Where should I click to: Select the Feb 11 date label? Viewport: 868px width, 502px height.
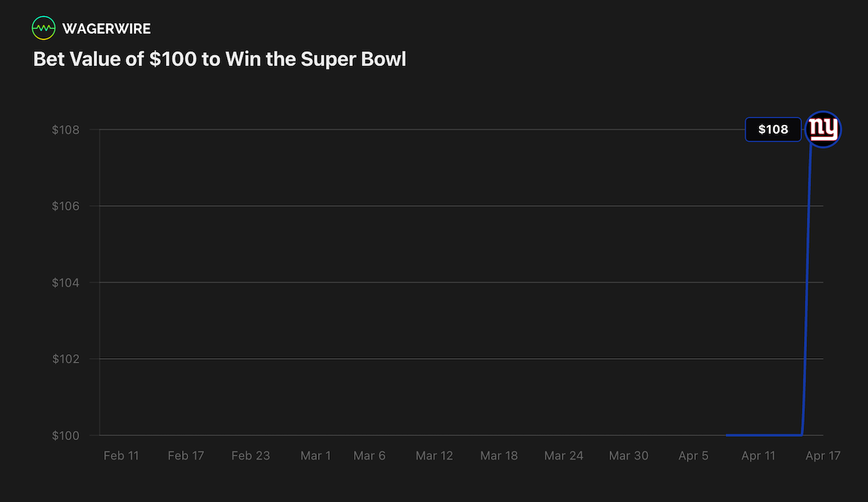(121, 456)
